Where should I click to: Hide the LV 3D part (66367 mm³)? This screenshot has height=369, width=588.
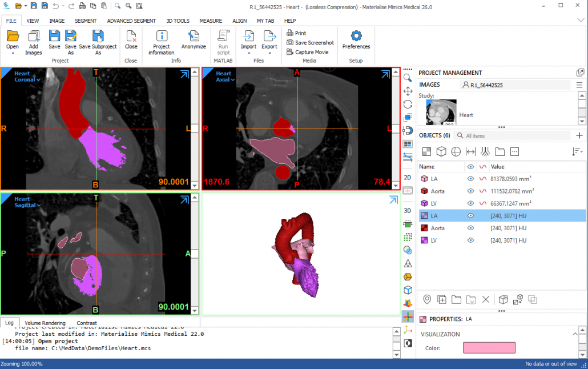(x=470, y=203)
